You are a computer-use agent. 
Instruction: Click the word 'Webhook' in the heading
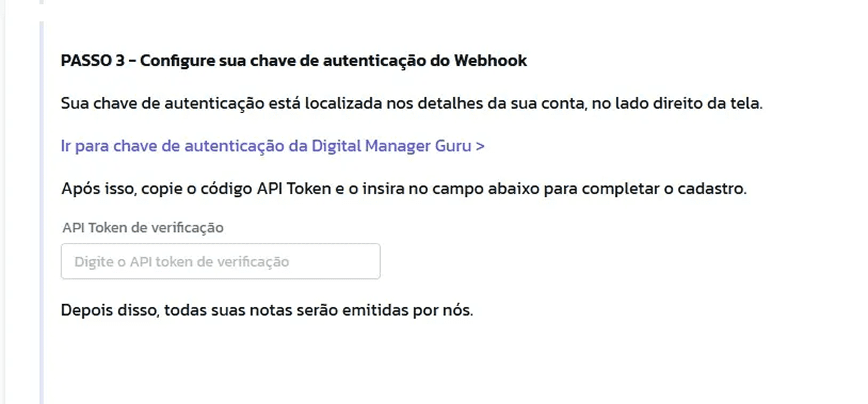click(490, 61)
